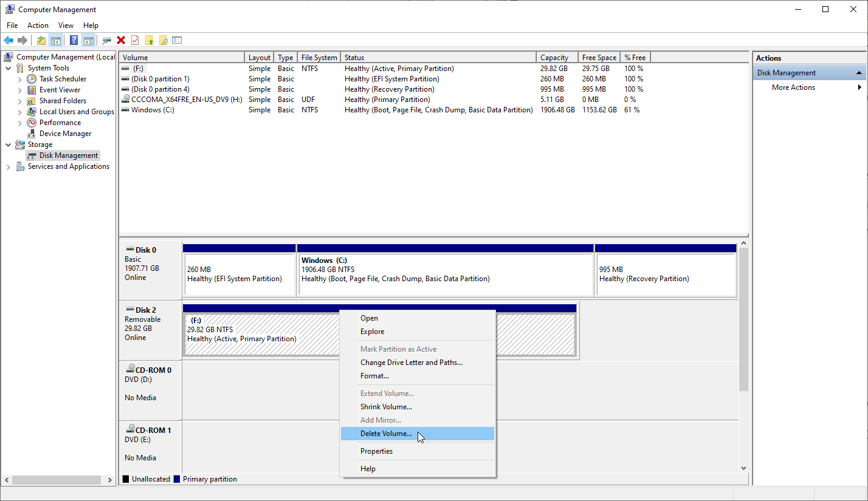868x501 pixels.
Task: Select Shared Folders in the tree
Action: pos(63,101)
